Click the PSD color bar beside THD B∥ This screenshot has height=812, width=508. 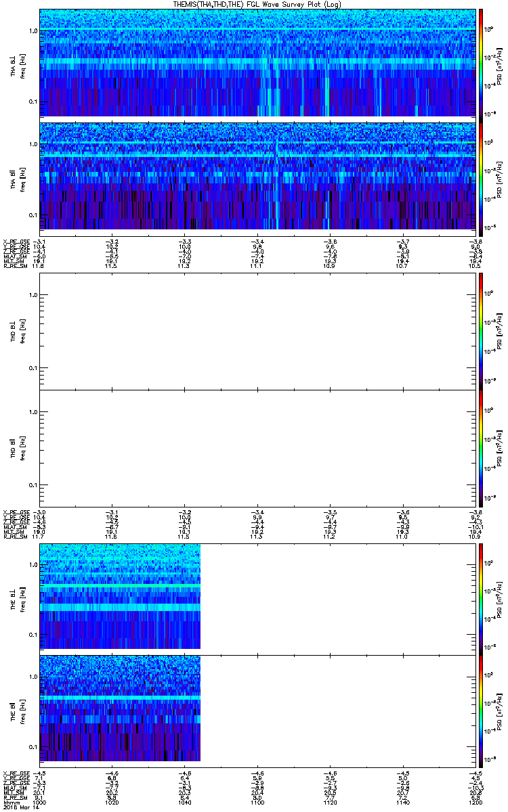click(482, 448)
